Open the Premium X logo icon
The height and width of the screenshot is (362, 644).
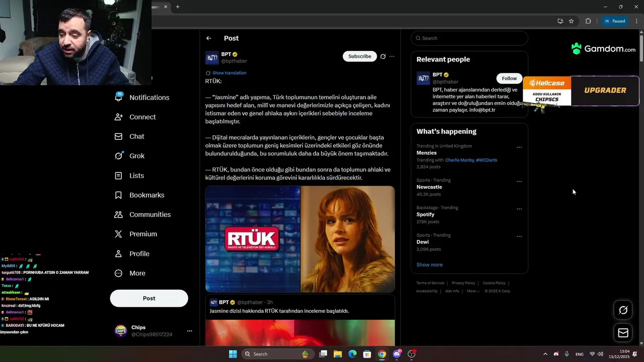tap(119, 234)
